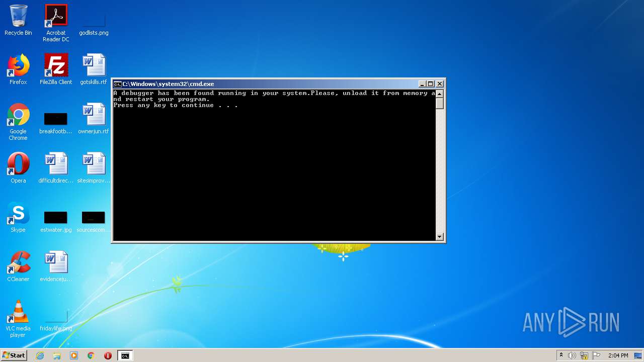Image resolution: width=644 pixels, height=362 pixels.
Task: Click the cmd scrollbar down arrow
Action: pos(439,237)
